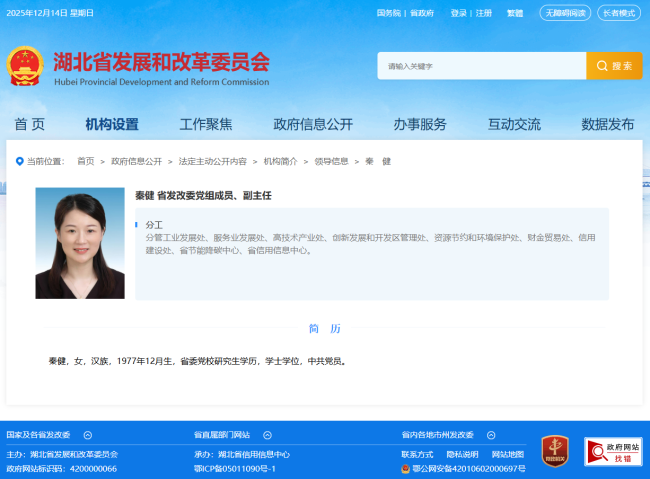Focus the keyword search input field

tap(482, 66)
